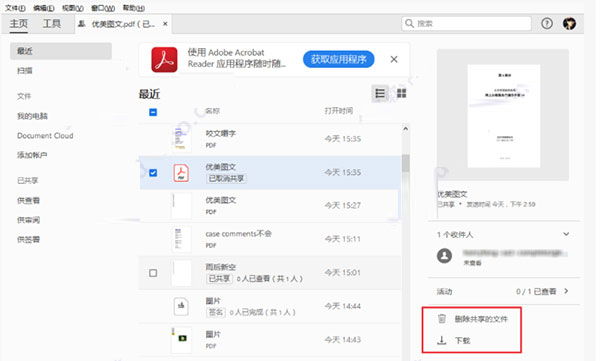600x361 pixels.
Task: Click the 签名 tag on 图片 row
Action: point(216,312)
